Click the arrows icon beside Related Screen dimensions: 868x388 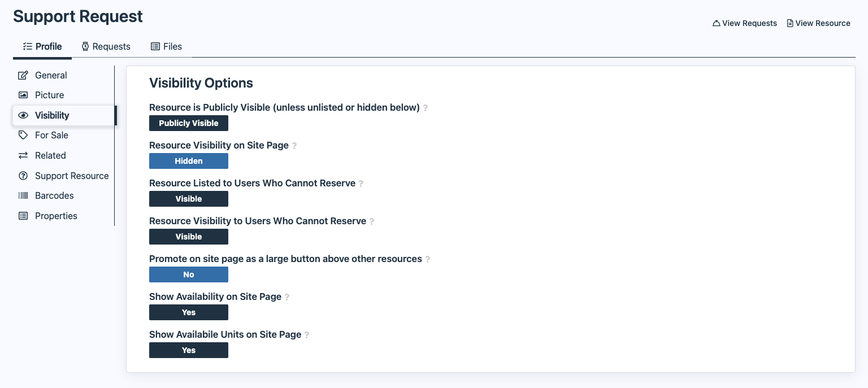[23, 155]
